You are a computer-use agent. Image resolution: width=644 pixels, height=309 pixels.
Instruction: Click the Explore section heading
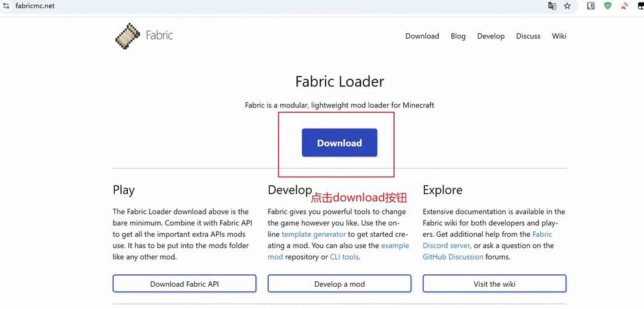pyautogui.click(x=442, y=190)
